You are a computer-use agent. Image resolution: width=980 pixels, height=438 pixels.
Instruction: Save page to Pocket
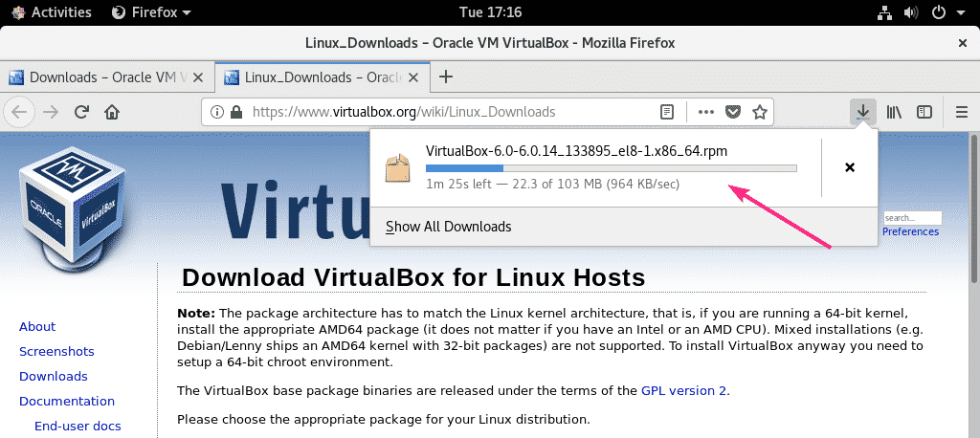coord(732,112)
